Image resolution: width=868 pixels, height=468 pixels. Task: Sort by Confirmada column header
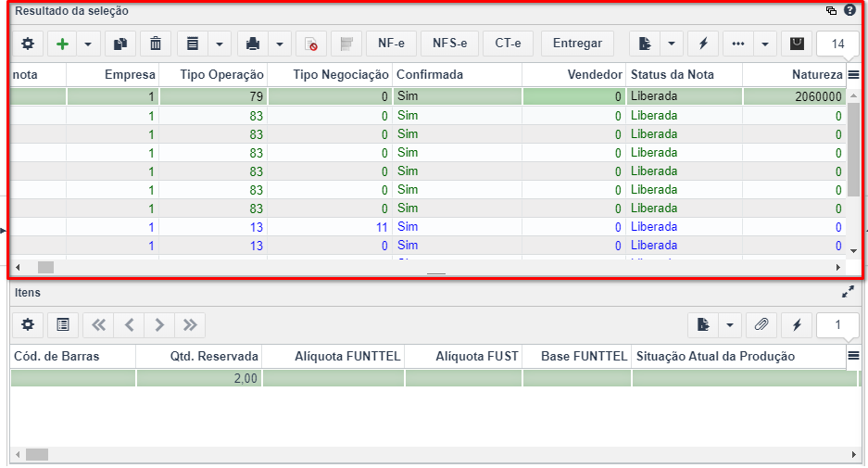pos(458,75)
